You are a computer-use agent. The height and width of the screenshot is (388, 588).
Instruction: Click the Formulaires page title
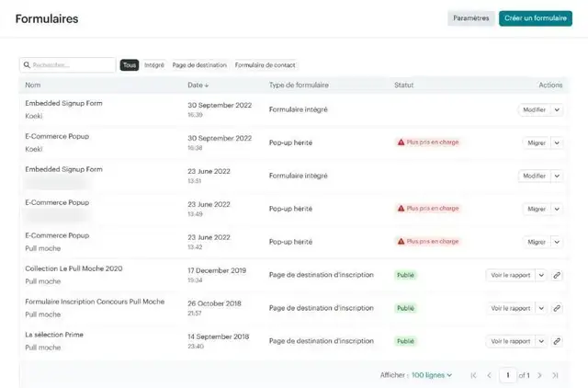47,18
